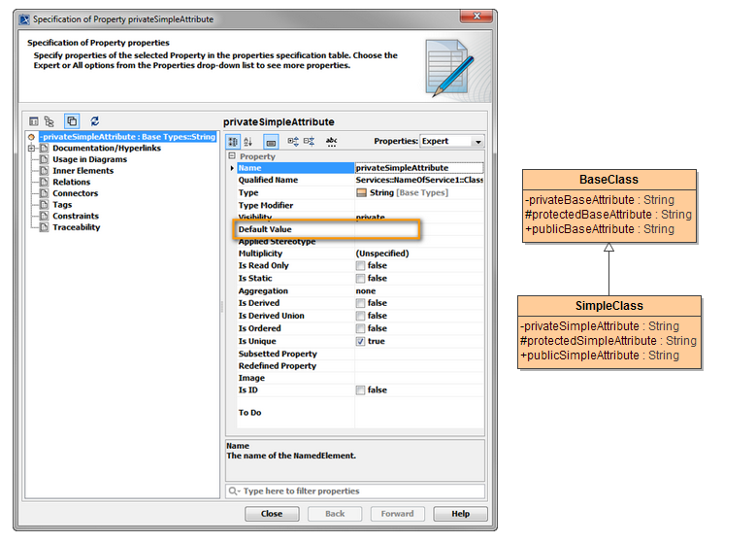This screenshot has width=756, height=542.
Task: Click the document icon beside Usage in Diagrams
Action: [45, 159]
